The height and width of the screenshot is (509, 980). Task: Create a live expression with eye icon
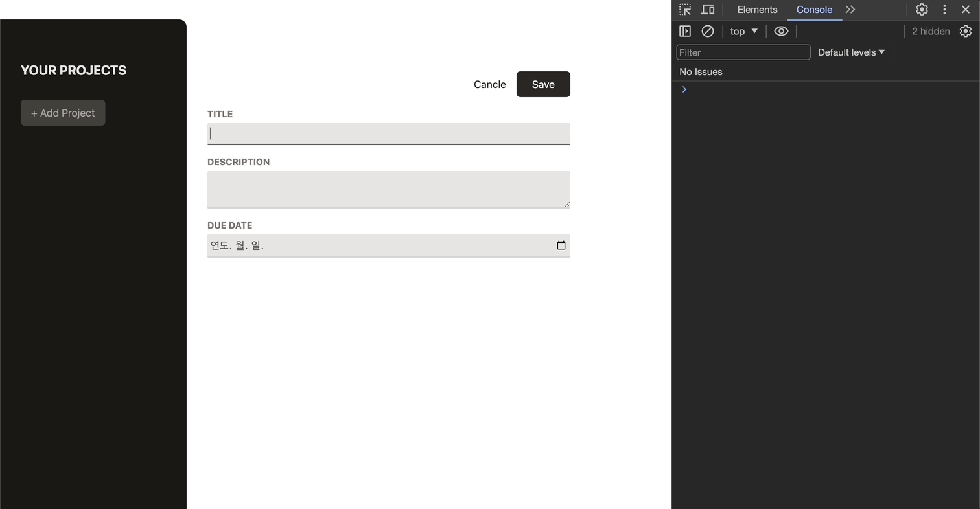pyautogui.click(x=781, y=31)
